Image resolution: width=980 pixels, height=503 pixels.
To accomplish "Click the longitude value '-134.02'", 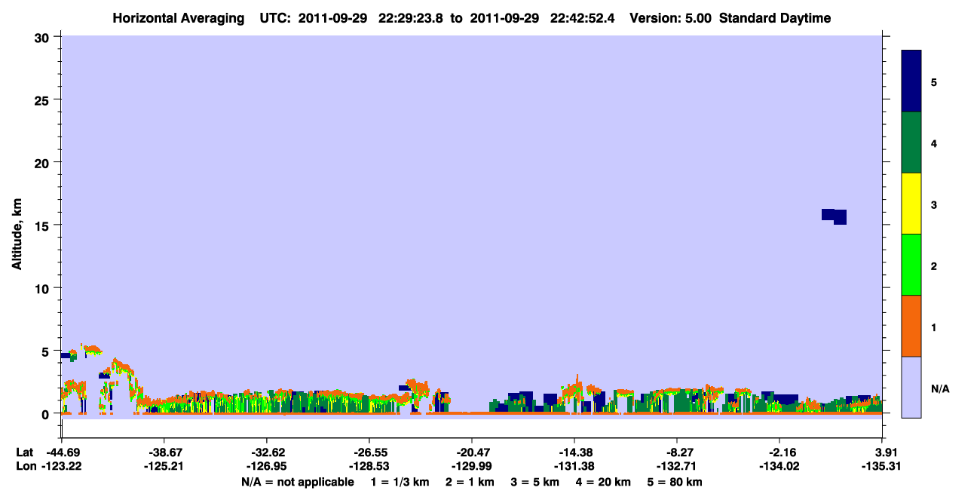I will click(779, 466).
